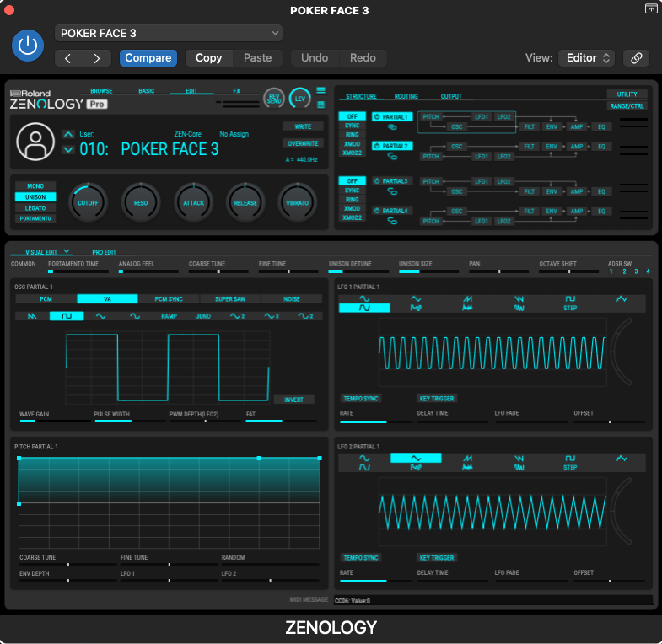The image size is (662, 644).
Task: Choose LFO 2 STEP shape
Action: point(570,468)
